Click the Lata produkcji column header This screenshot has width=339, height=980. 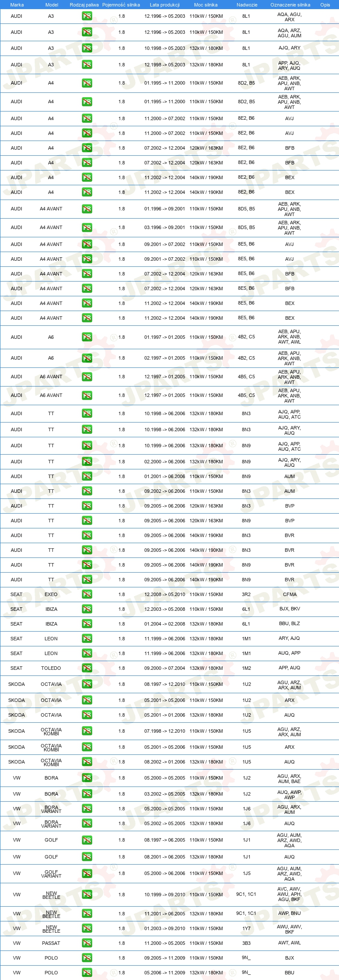click(165, 5)
